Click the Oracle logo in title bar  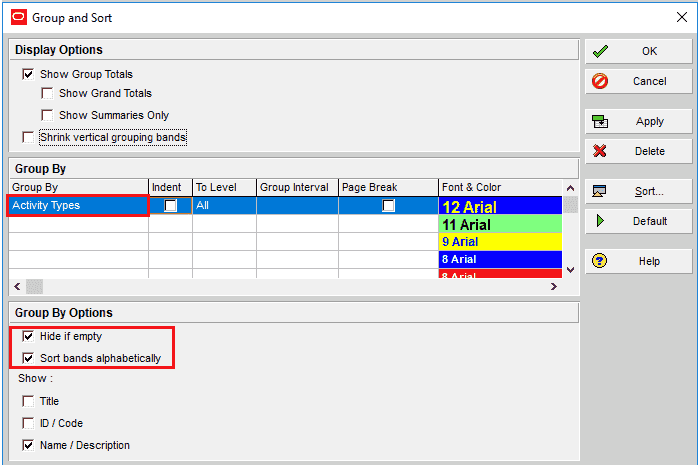pos(19,17)
